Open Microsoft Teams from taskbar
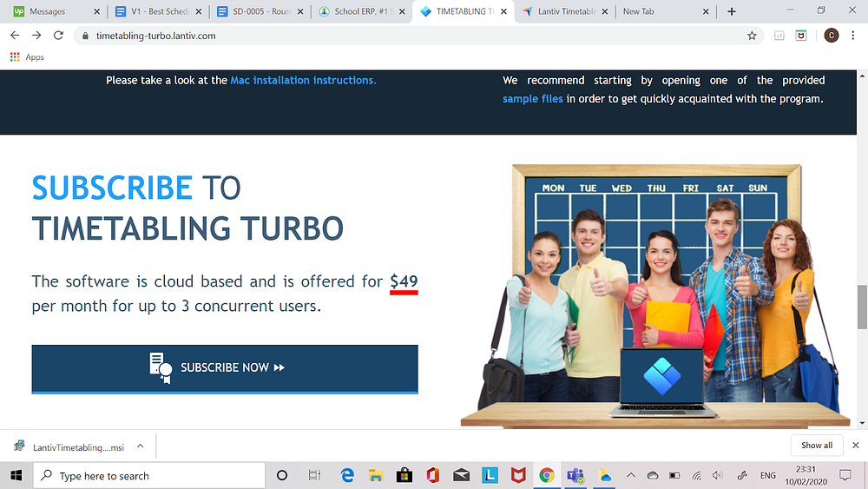Image resolution: width=868 pixels, height=489 pixels. 575,475
